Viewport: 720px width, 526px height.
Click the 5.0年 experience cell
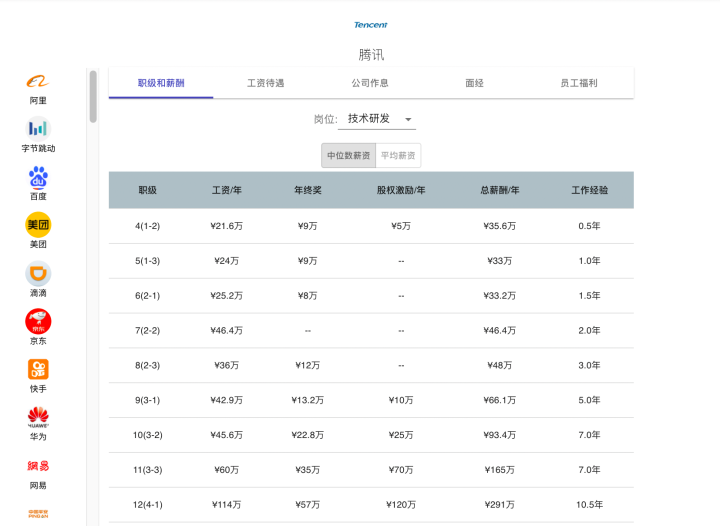(590, 400)
